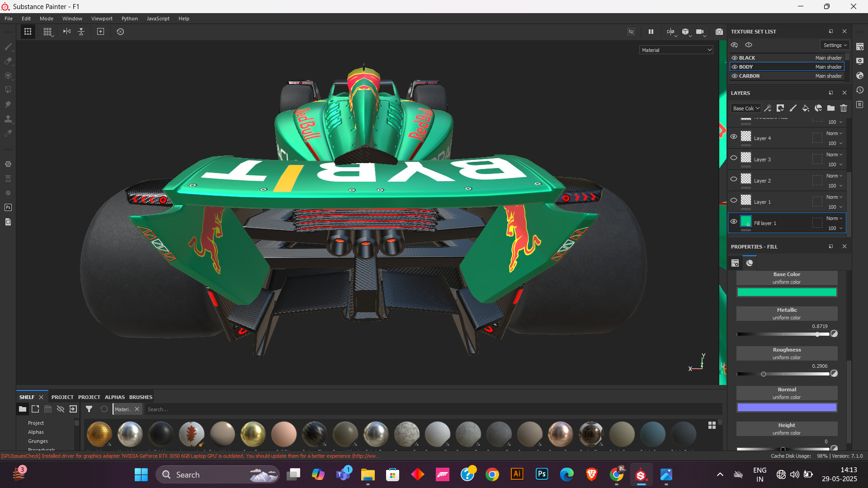Open camera settings icon in viewport toolbar
868x488 pixels.
click(x=700, y=32)
